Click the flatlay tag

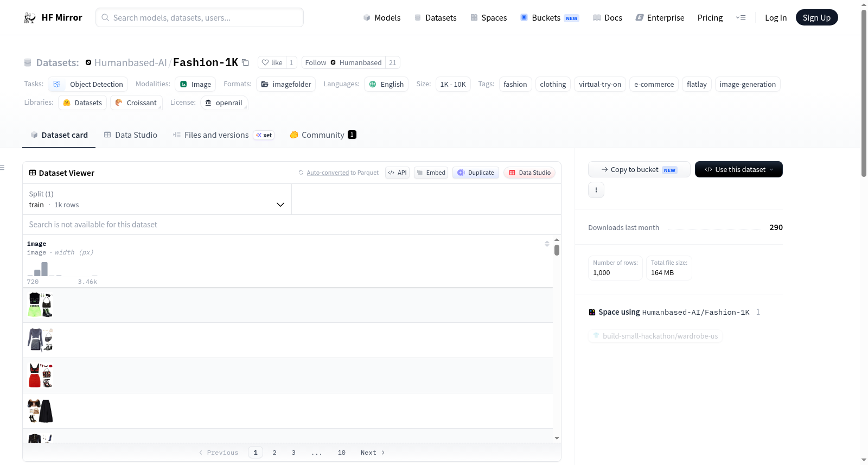697,84
